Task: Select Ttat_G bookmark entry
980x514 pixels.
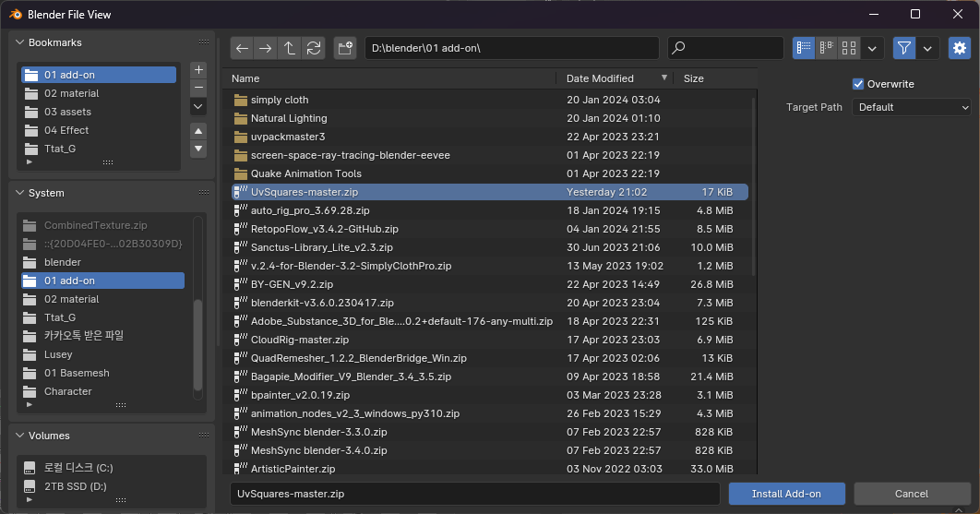Action: point(99,149)
